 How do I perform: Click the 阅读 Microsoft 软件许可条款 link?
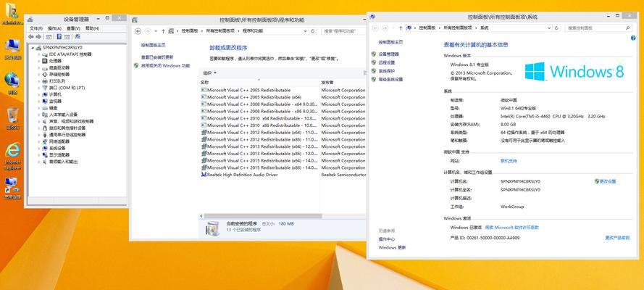511,227
